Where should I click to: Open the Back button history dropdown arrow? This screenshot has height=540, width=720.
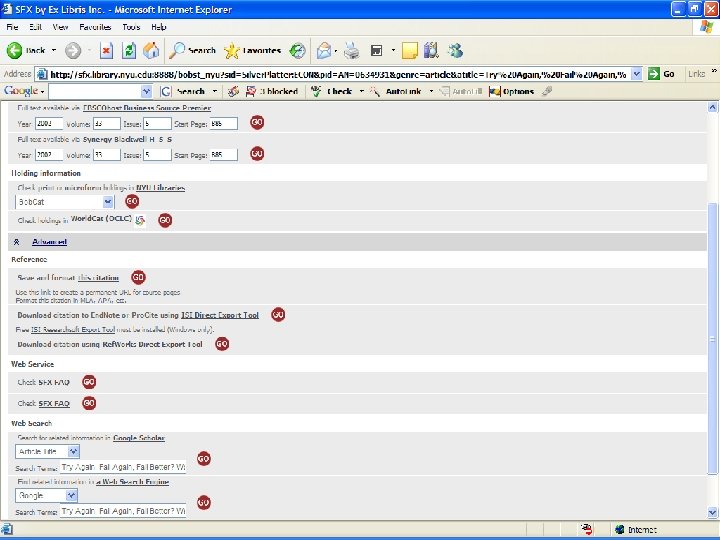[x=54, y=50]
